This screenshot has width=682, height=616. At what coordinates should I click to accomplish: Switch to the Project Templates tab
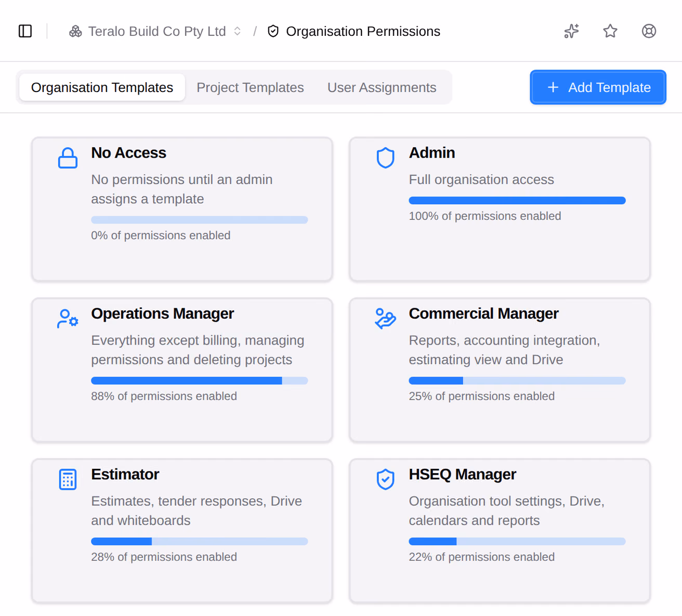click(x=250, y=87)
